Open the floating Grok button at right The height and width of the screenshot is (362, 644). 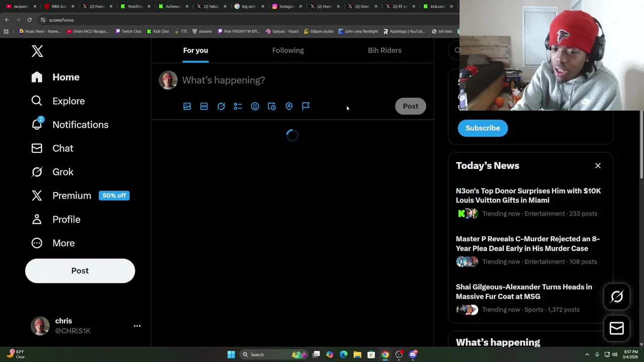pyautogui.click(x=617, y=297)
